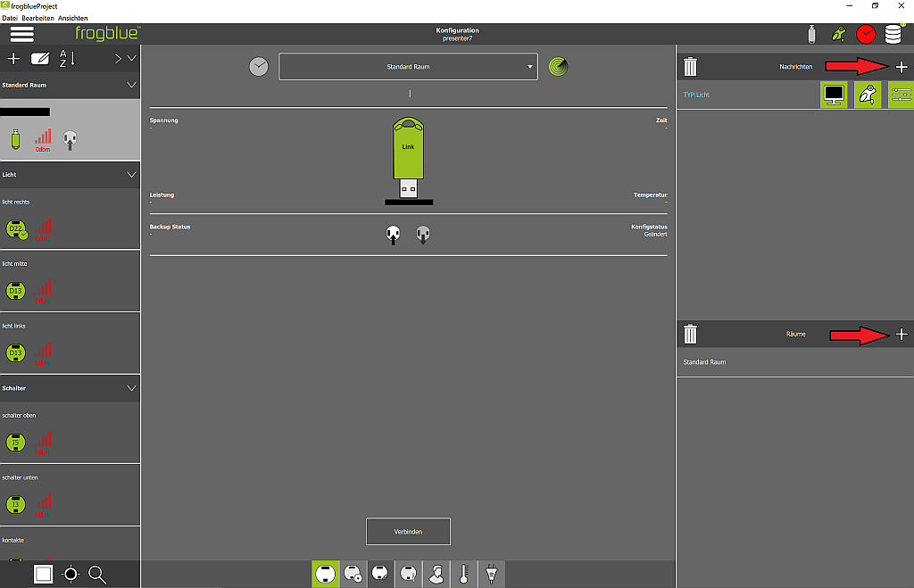Screen dimensions: 914x588
Task: Collapse all groups with top chevron down
Action: tap(132, 58)
